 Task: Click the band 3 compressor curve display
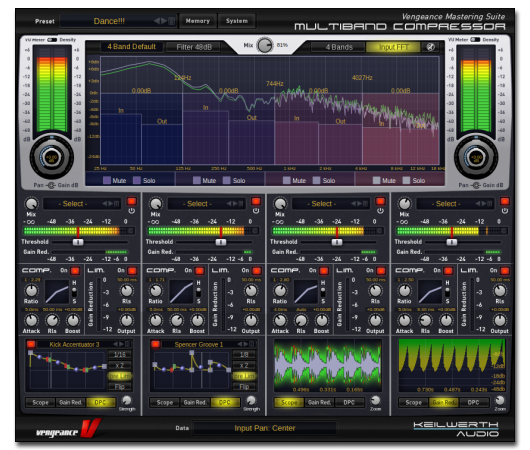[x=306, y=291]
